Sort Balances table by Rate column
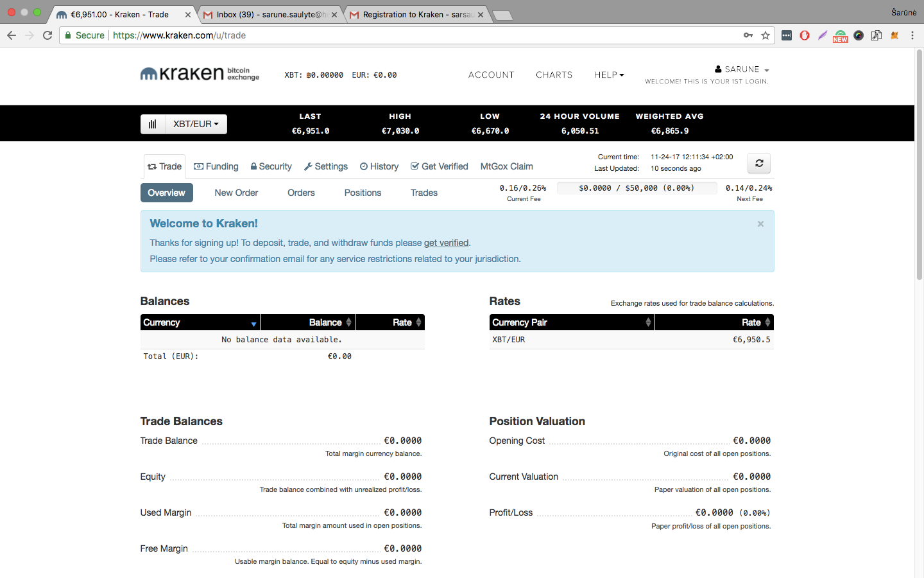Screen dimensions: 924x578 390,322
